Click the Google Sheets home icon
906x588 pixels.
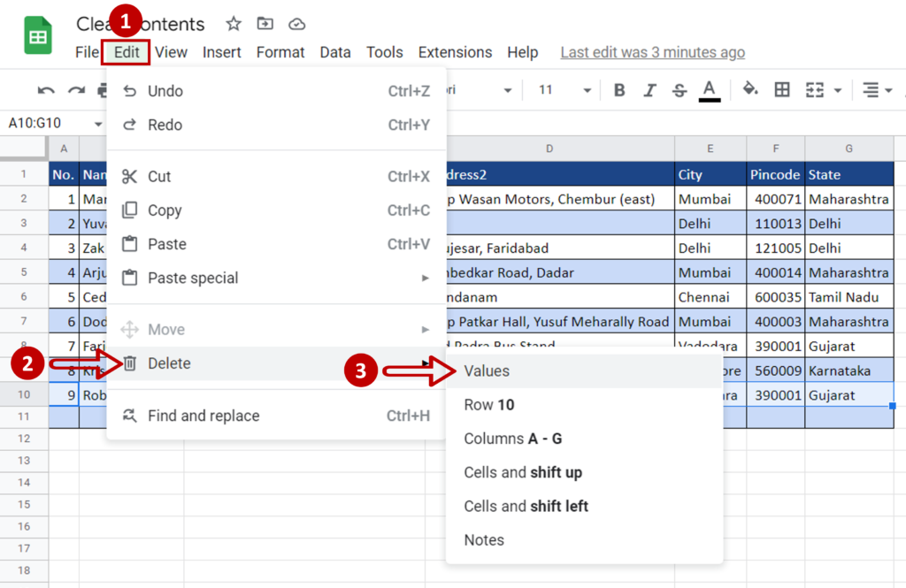[37, 35]
